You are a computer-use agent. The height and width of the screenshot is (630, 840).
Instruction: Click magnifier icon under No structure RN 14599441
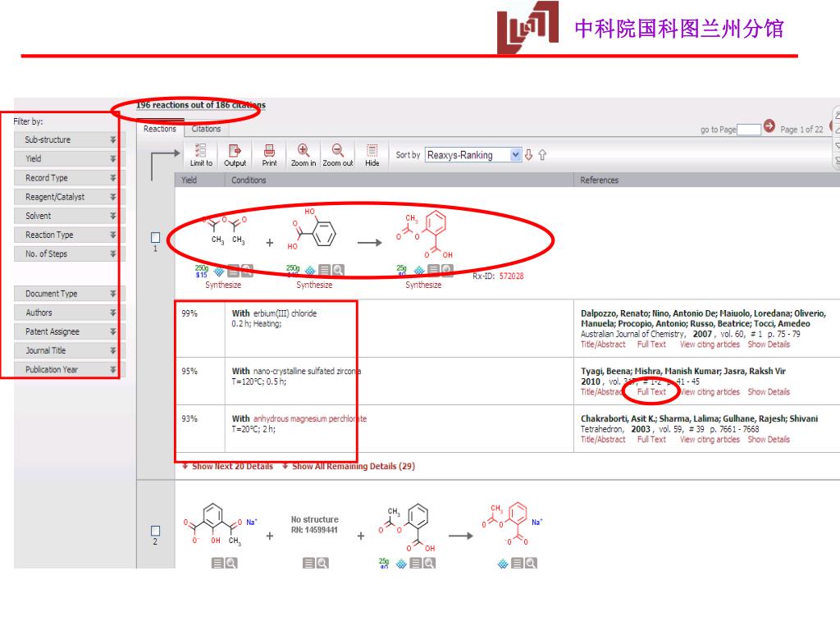point(322,563)
